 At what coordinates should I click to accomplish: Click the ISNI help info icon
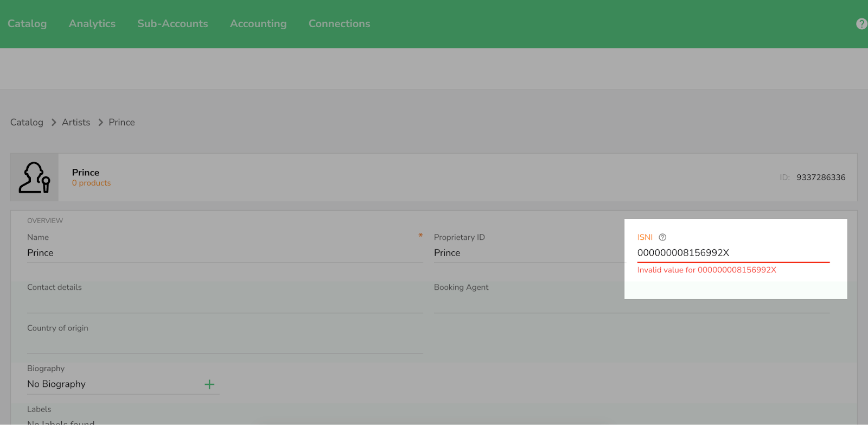click(x=662, y=237)
